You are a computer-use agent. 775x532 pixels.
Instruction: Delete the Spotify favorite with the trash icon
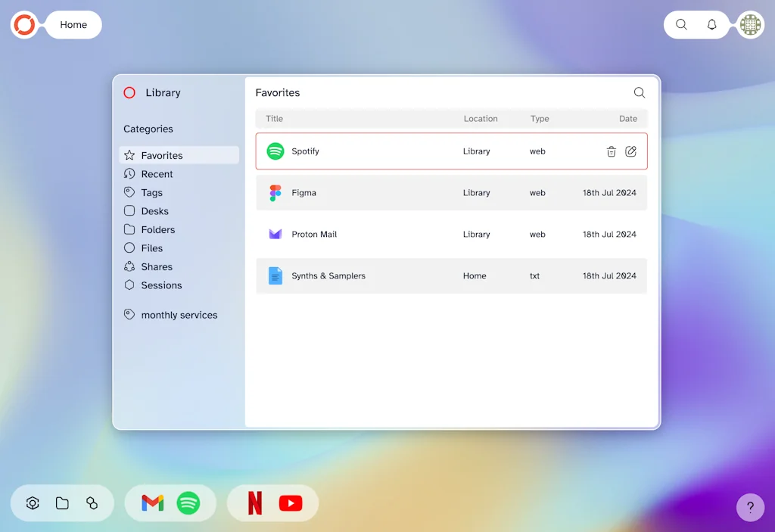[612, 151]
